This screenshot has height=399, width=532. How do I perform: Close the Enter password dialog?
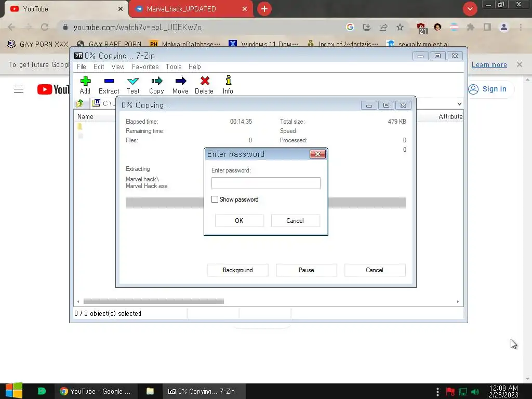pyautogui.click(x=317, y=154)
